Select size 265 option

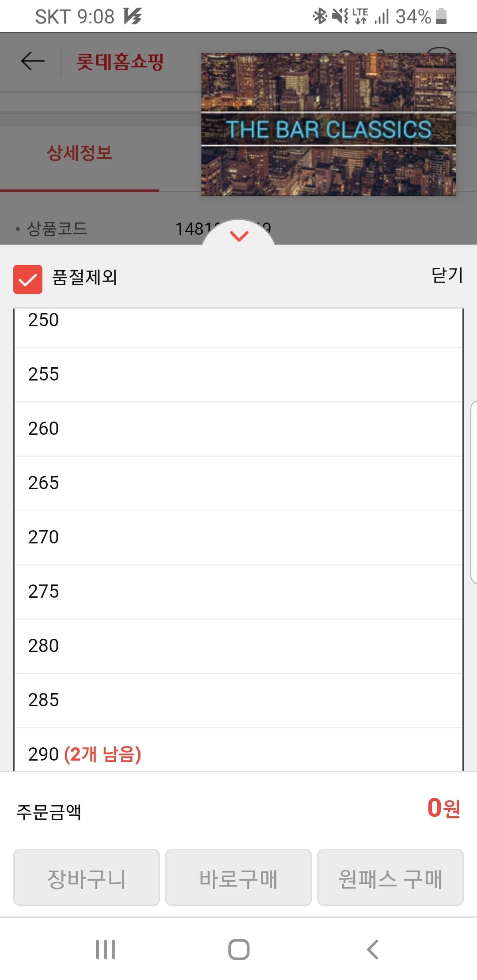pyautogui.click(x=238, y=483)
